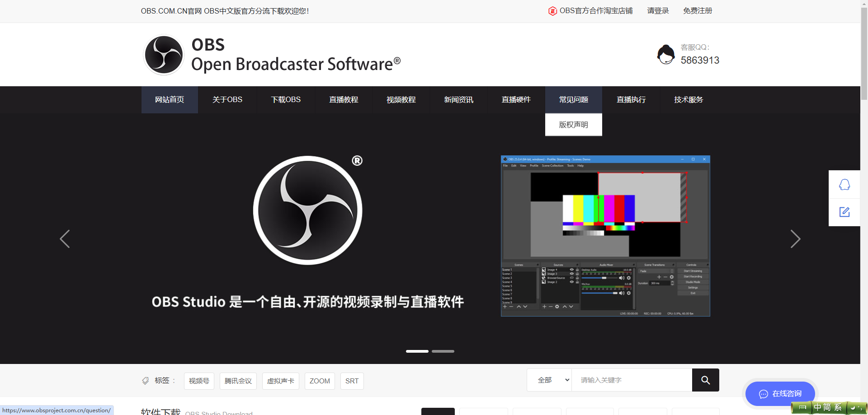This screenshot has height=415, width=868.
Task: Select the 视频号 tag
Action: coord(199,381)
